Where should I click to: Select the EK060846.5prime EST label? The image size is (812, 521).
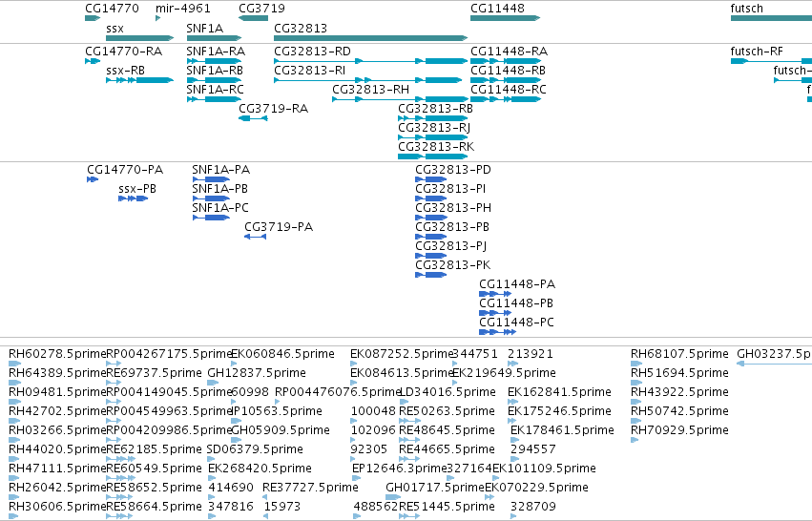(x=282, y=354)
